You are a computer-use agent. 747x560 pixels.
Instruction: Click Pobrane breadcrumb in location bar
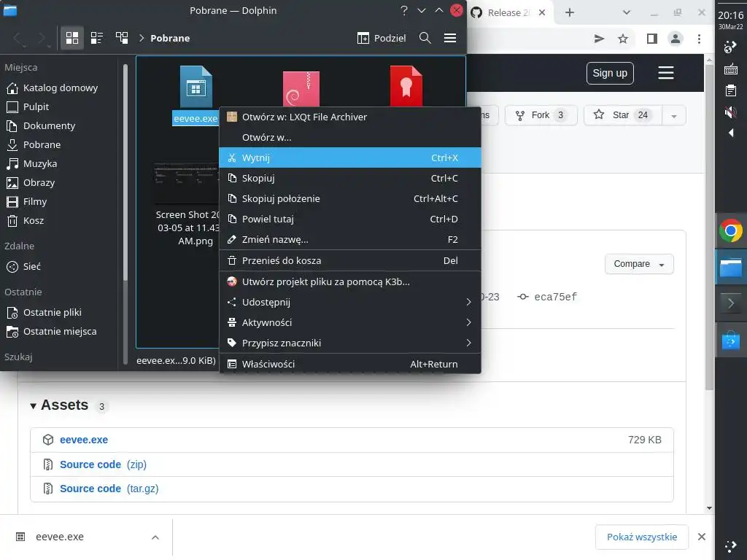tap(170, 38)
